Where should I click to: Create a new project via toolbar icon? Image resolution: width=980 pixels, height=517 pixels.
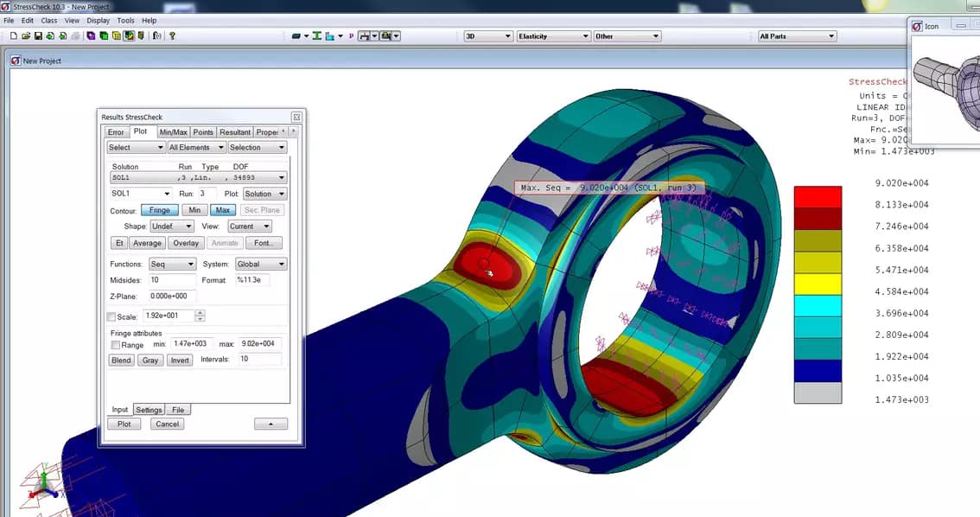12,35
